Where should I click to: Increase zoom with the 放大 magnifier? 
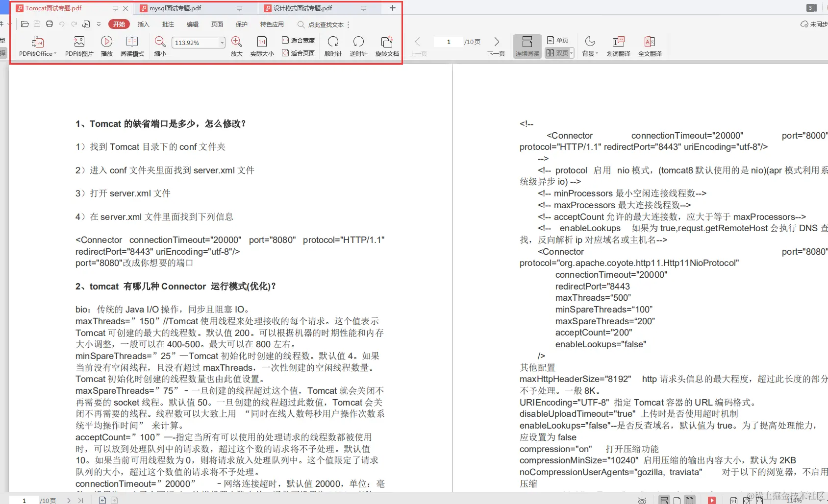pyautogui.click(x=236, y=42)
